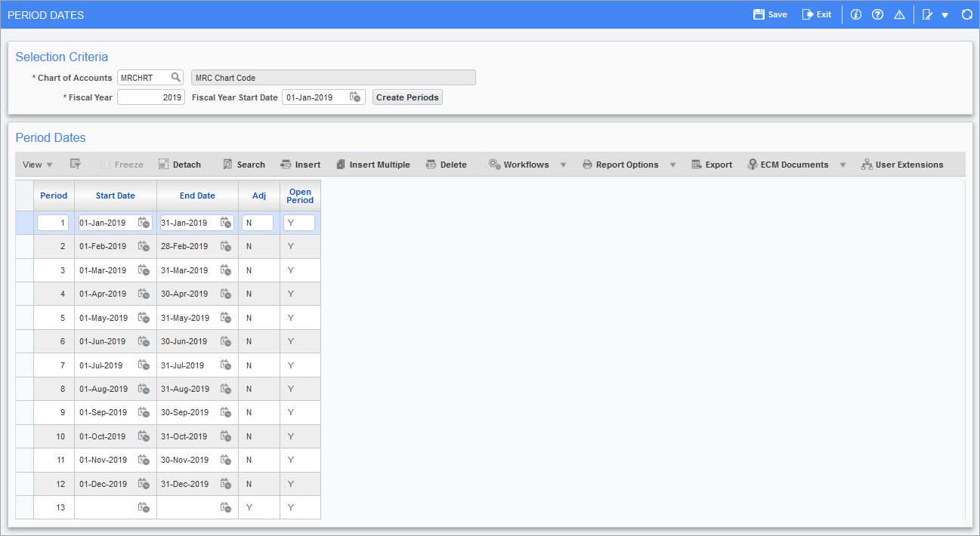Click the Open Period field in row 1
The width and height of the screenshot is (980, 536).
pos(299,223)
